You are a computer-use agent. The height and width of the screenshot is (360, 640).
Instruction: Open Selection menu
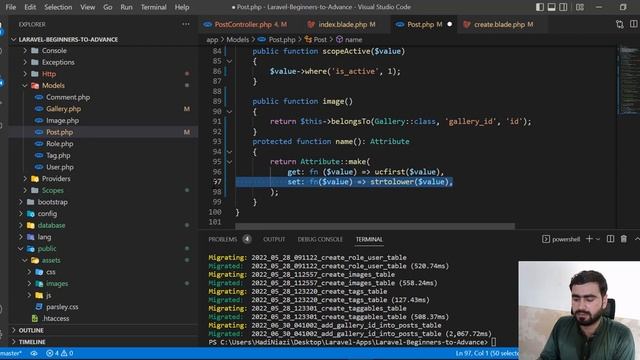pyautogui.click(x=58, y=7)
